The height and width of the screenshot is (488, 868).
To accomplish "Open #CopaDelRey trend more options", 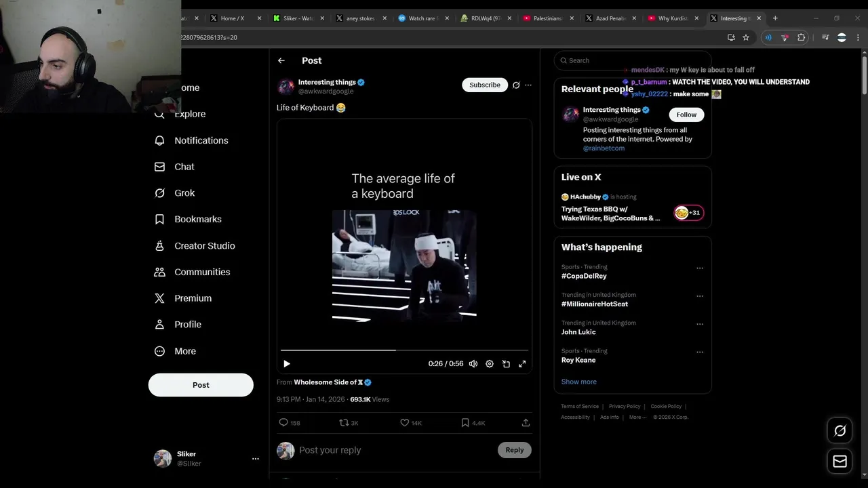I will click(x=700, y=268).
